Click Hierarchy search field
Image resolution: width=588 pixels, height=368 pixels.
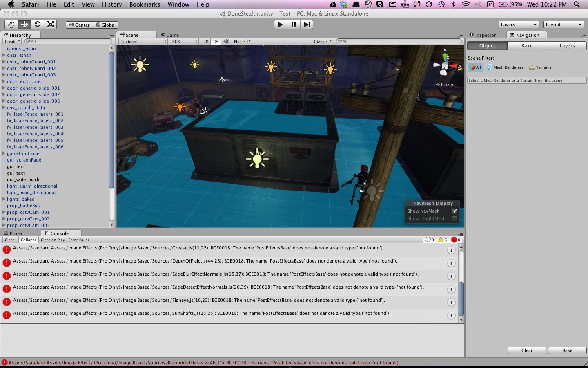(68, 41)
